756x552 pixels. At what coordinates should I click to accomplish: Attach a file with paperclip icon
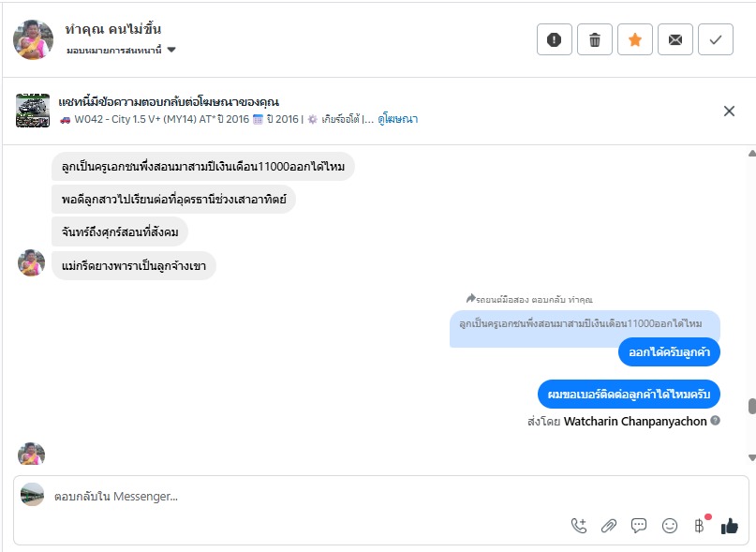coord(609,526)
